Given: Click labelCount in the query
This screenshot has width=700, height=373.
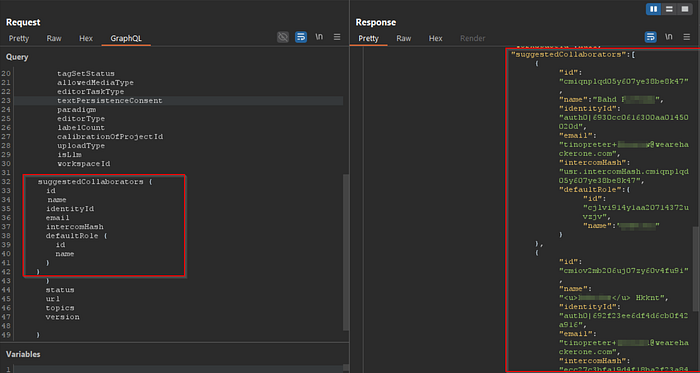Looking at the screenshot, I should (x=81, y=128).
